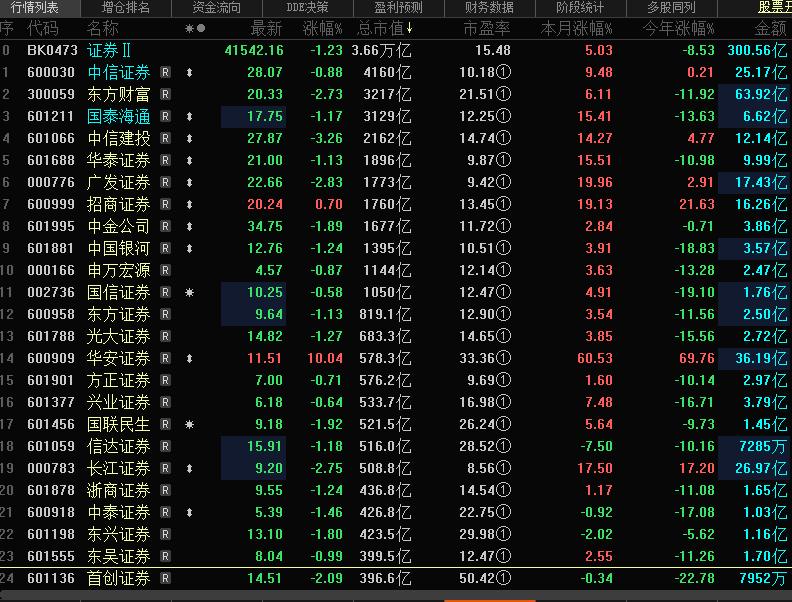Image resolution: width=792 pixels, height=602 pixels.
Task: Click the 代码 column header
Action: click(43, 28)
